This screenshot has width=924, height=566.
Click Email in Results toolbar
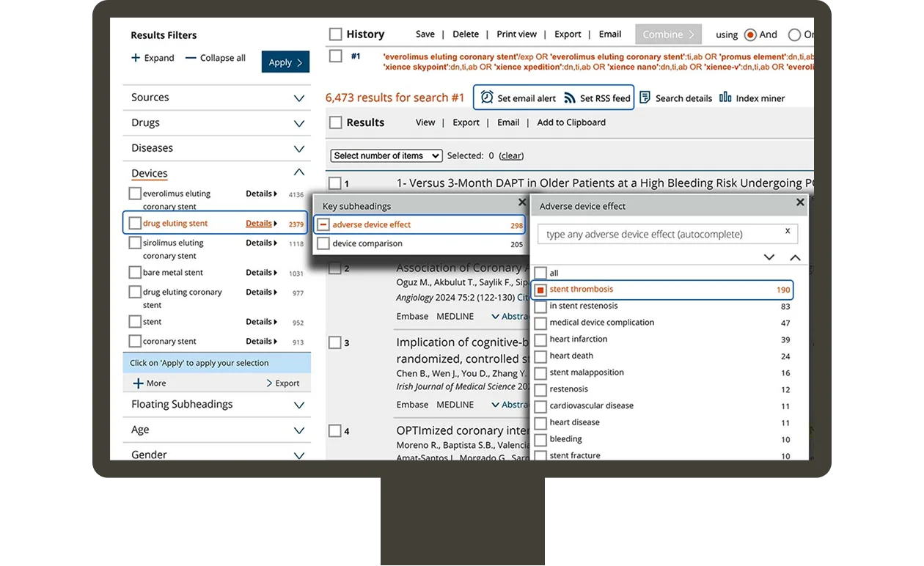[x=508, y=122]
